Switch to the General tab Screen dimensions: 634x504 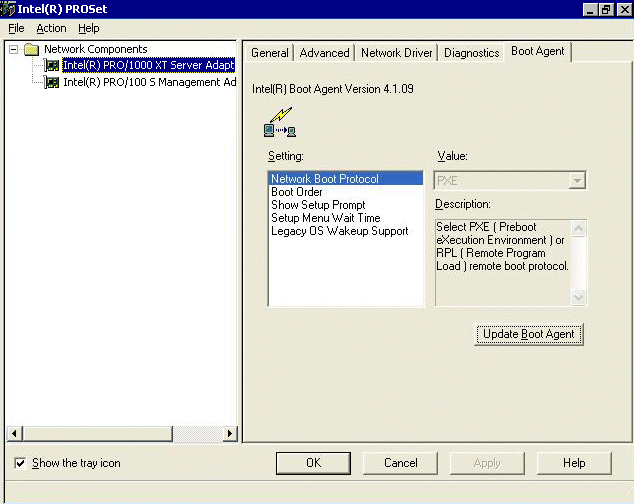(x=269, y=53)
